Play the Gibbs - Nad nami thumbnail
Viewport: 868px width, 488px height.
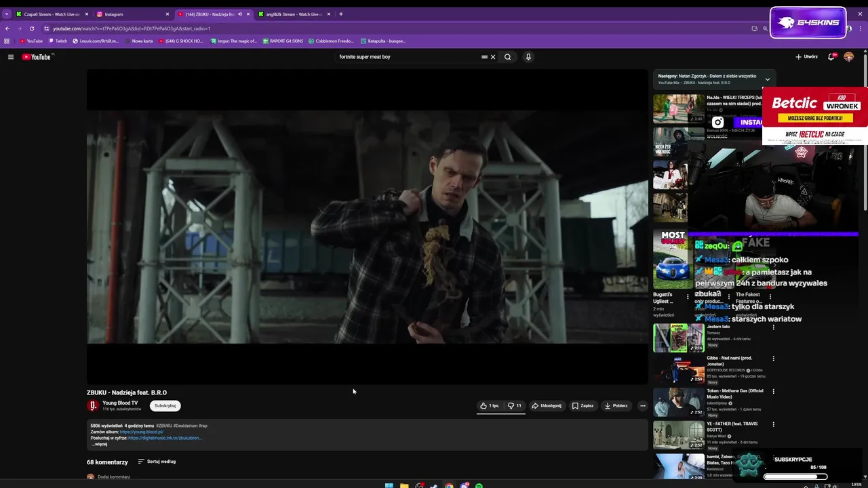pyautogui.click(x=678, y=370)
